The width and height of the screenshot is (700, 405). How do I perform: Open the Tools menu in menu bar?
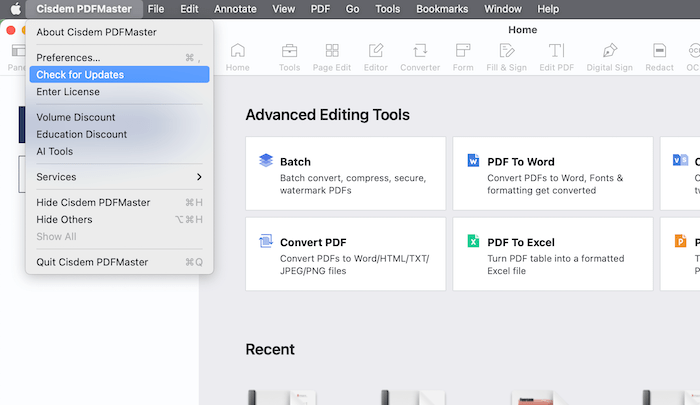click(388, 9)
